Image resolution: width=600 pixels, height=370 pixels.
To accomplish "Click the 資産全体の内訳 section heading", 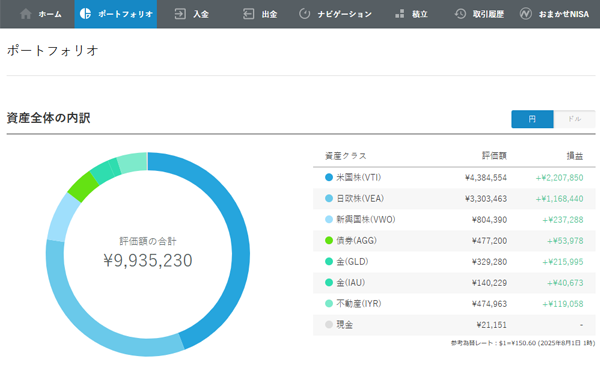I will [49, 118].
